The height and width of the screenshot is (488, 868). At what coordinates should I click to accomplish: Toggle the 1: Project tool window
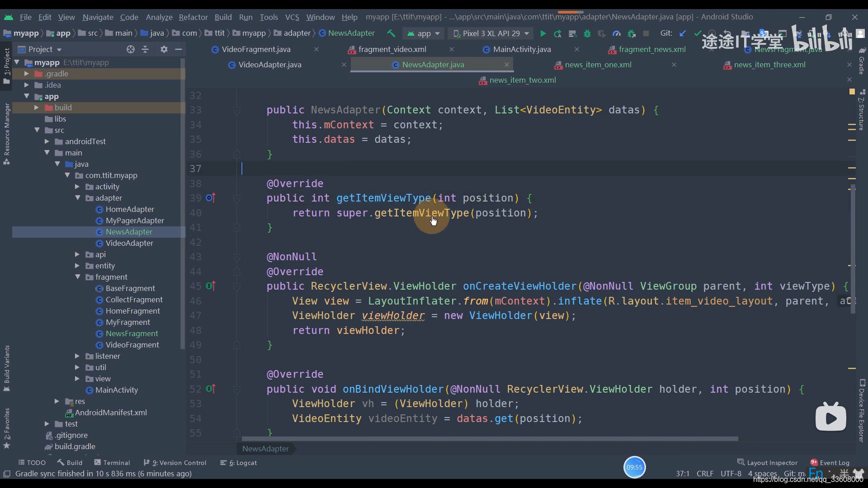pyautogui.click(x=6, y=66)
